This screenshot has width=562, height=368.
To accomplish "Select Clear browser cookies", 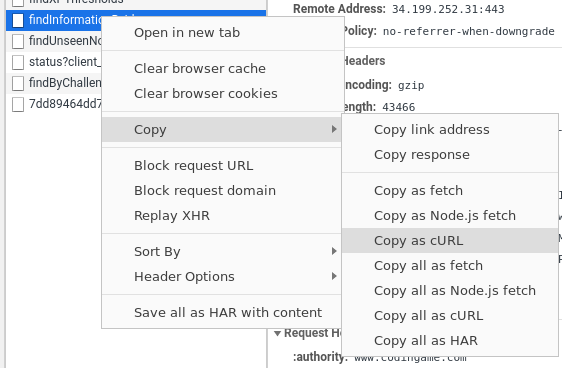I will (x=222, y=94).
